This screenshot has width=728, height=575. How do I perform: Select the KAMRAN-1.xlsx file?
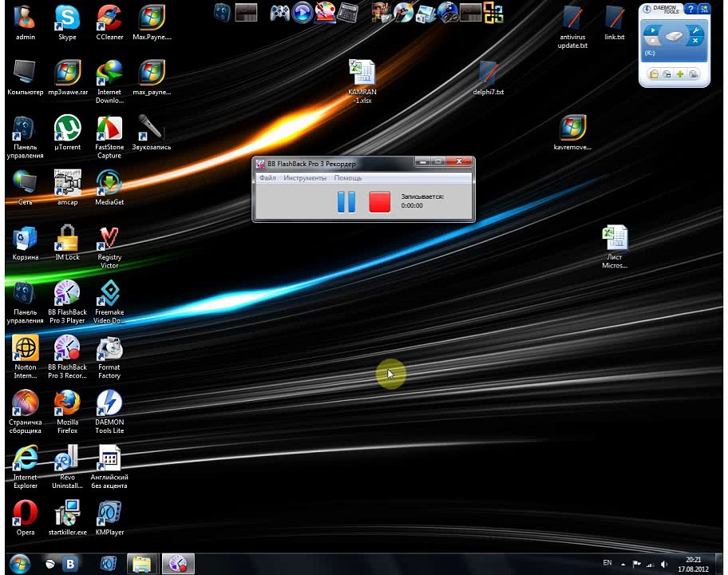(362, 82)
